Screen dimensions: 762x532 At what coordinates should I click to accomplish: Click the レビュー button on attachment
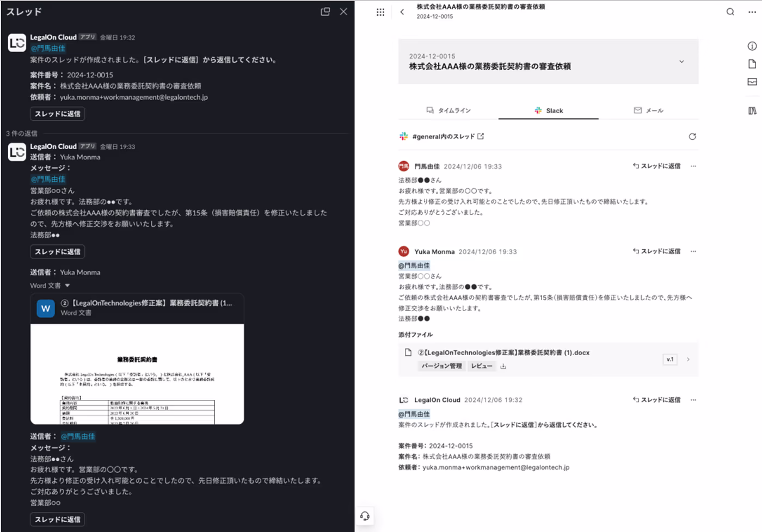click(x=481, y=366)
